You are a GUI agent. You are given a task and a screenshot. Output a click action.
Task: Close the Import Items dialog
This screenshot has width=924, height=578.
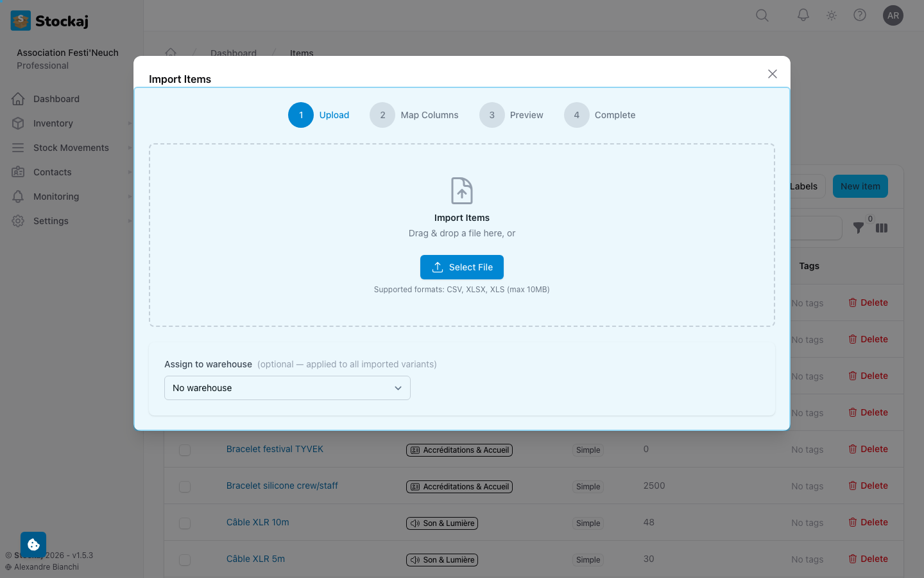pyautogui.click(x=773, y=74)
